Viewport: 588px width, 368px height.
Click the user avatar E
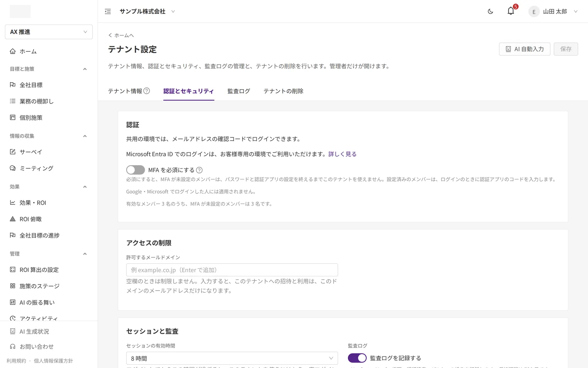tap(534, 11)
